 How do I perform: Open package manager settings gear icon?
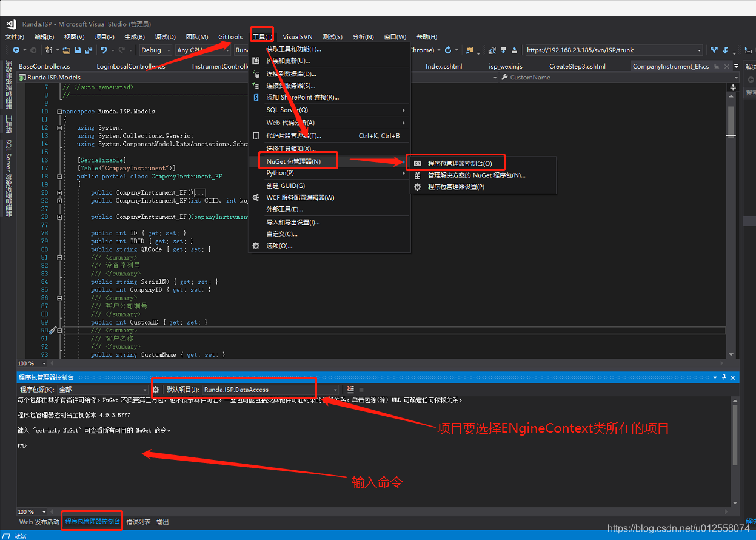pos(156,390)
